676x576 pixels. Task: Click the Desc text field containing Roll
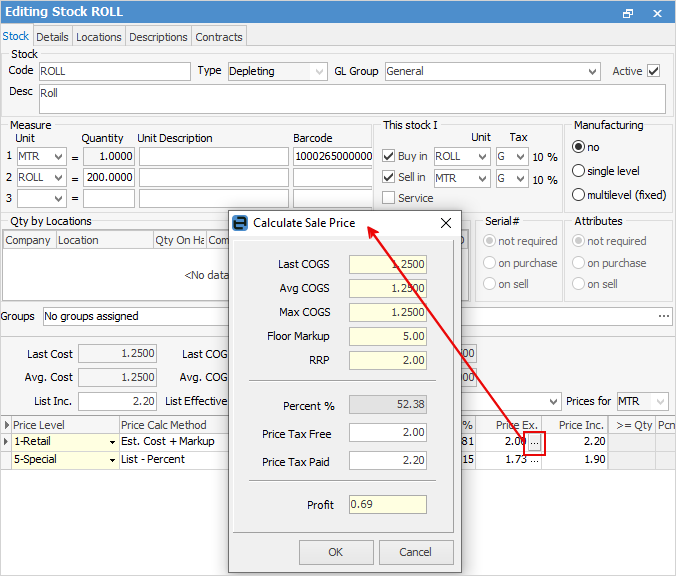pos(350,98)
